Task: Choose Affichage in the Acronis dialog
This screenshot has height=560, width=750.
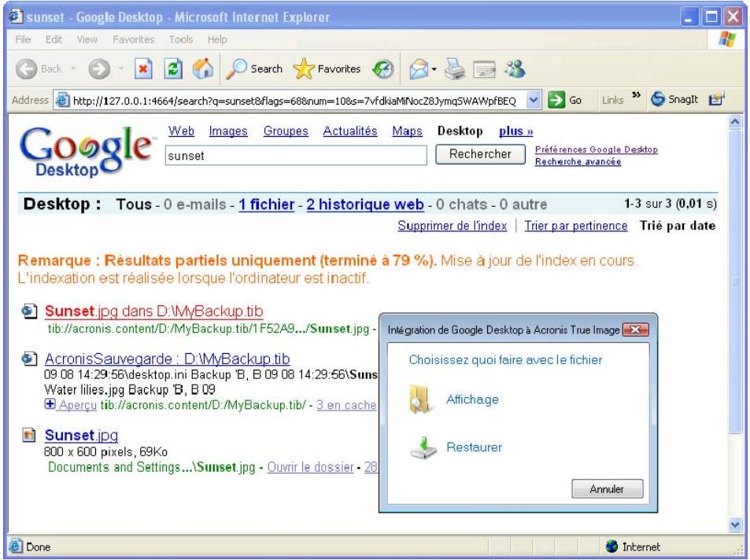Action: (472, 400)
